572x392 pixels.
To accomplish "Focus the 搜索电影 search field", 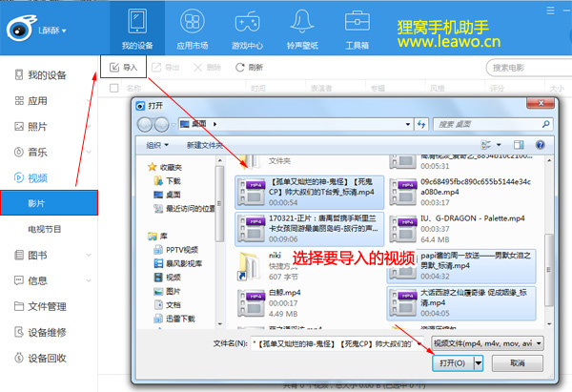I will pos(529,68).
